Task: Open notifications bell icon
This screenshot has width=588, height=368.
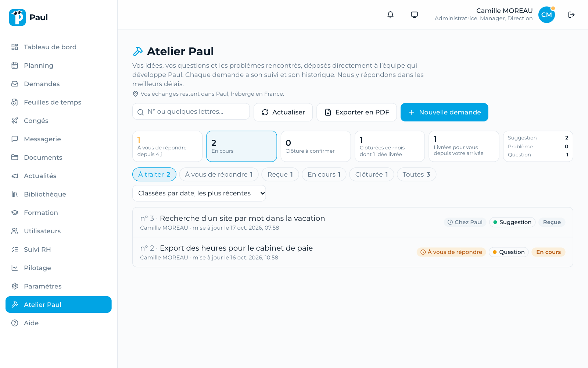Action: point(390,15)
